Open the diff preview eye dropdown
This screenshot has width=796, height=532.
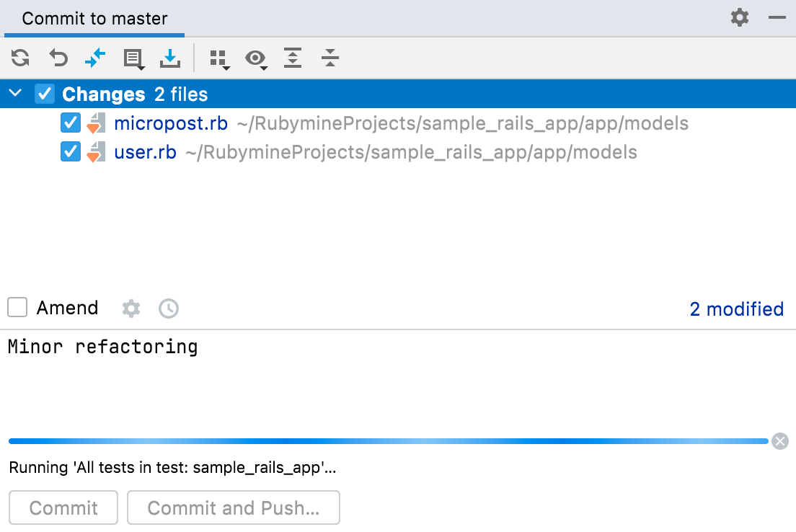coord(257,58)
